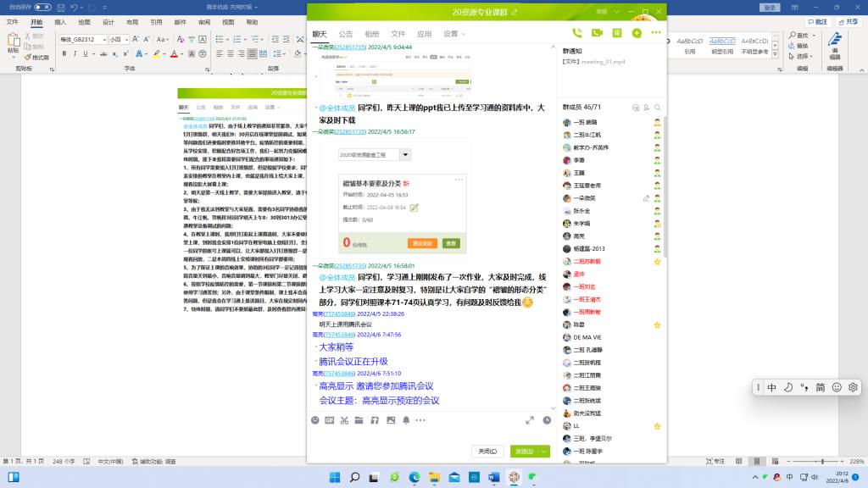Click the scissors screenshot tool
The width and height of the screenshot is (868, 488).
pyautogui.click(x=345, y=420)
